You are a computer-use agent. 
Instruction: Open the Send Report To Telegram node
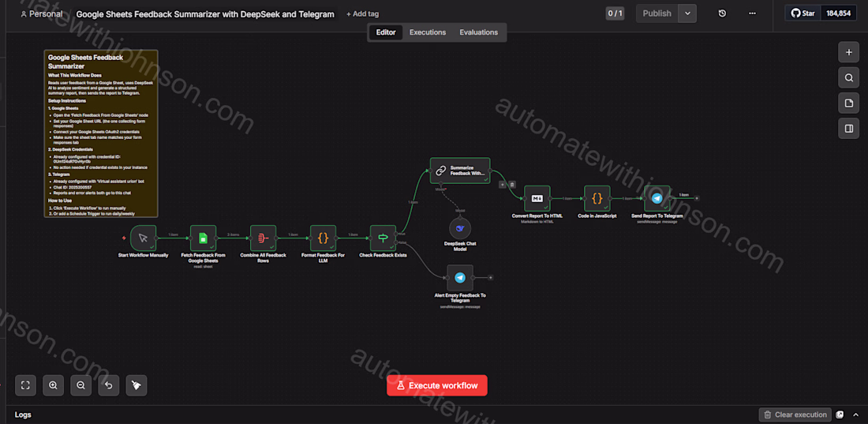[657, 198]
